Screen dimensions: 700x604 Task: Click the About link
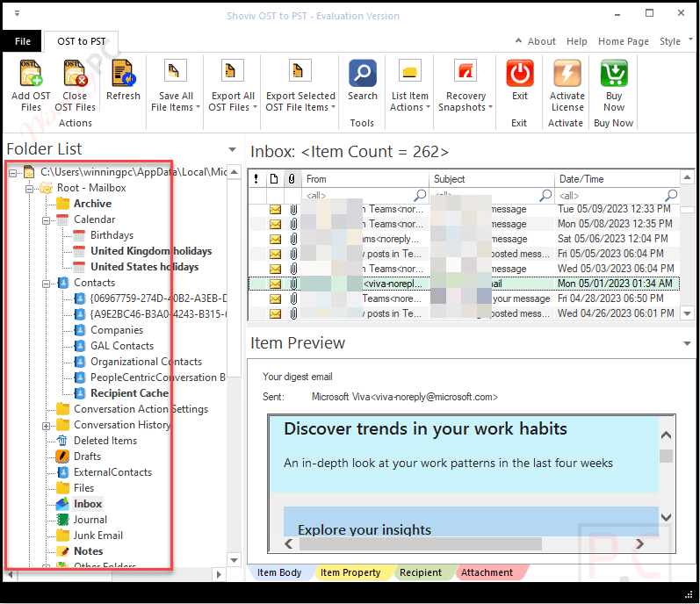pos(542,41)
